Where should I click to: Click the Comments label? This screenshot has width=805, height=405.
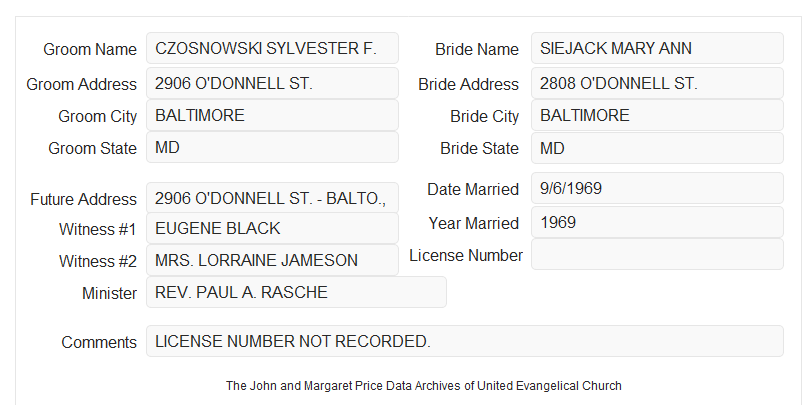99,342
